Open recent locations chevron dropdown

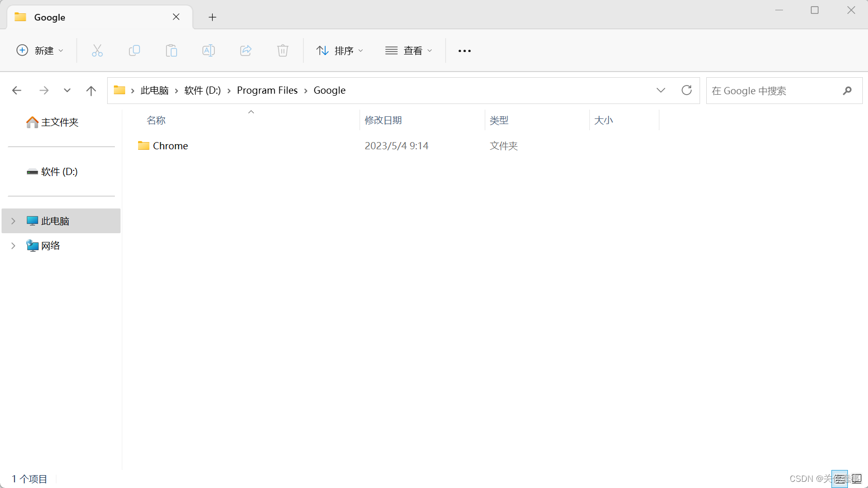(67, 91)
